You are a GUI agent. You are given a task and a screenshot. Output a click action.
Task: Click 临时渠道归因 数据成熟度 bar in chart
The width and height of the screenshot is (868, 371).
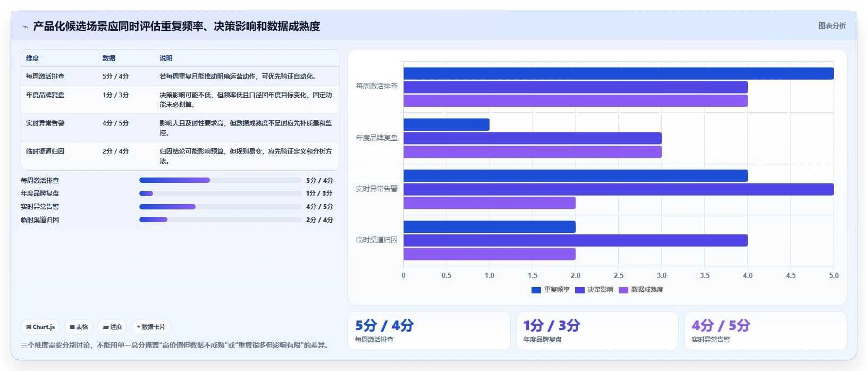(x=490, y=254)
